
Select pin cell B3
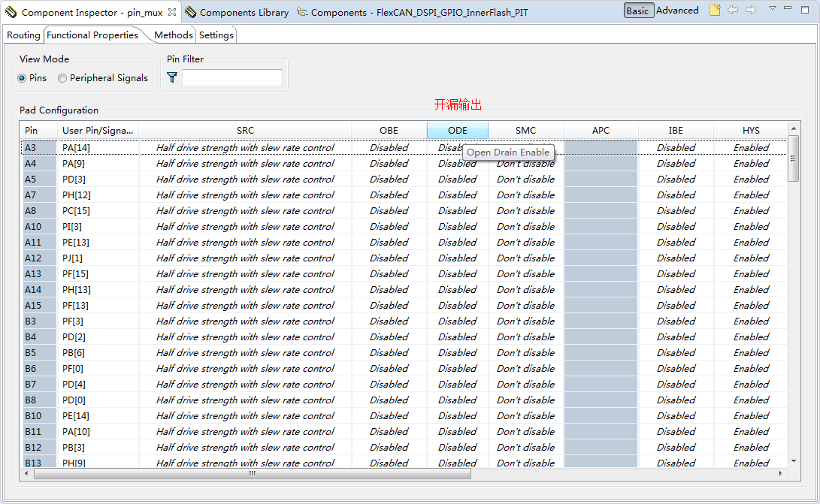click(38, 321)
